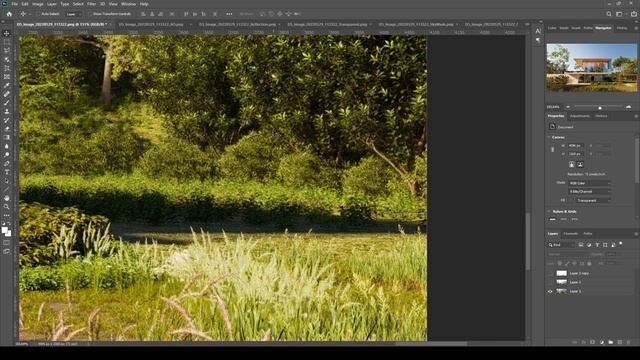
Task: Show Layer 3 via its visibility box
Action: [550, 282]
